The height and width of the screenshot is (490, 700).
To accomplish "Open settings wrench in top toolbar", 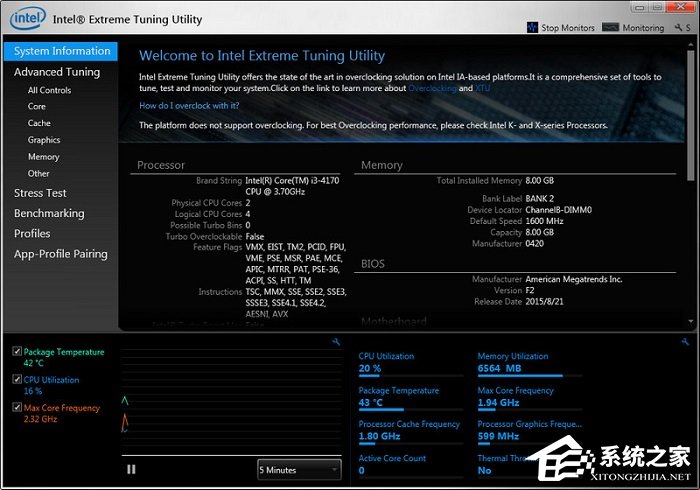I will pos(678,28).
